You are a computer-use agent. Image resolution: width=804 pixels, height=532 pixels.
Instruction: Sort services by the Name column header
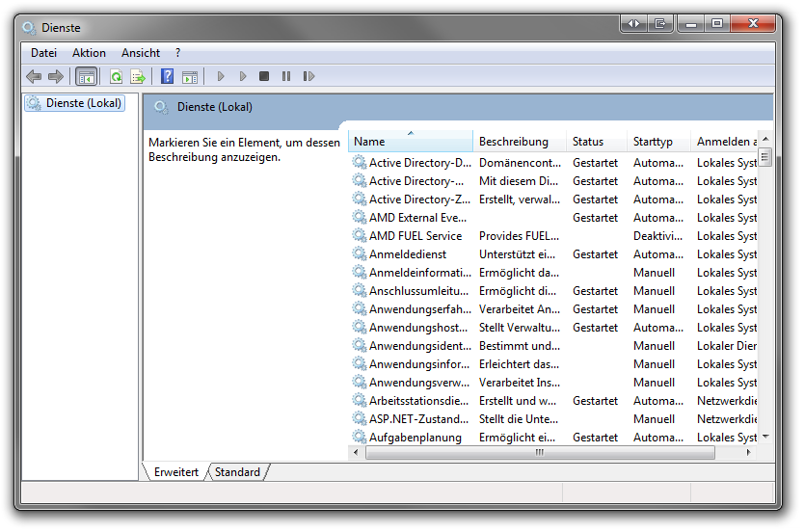pos(410,142)
